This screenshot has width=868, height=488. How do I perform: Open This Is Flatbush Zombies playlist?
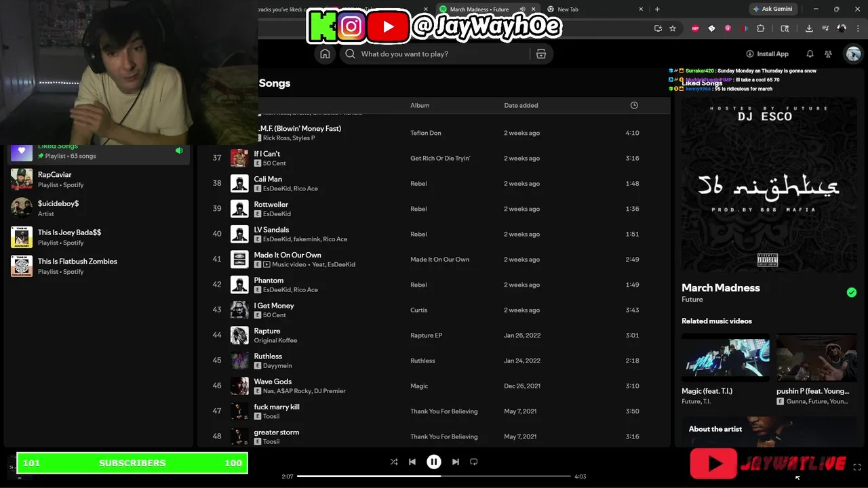[99, 266]
